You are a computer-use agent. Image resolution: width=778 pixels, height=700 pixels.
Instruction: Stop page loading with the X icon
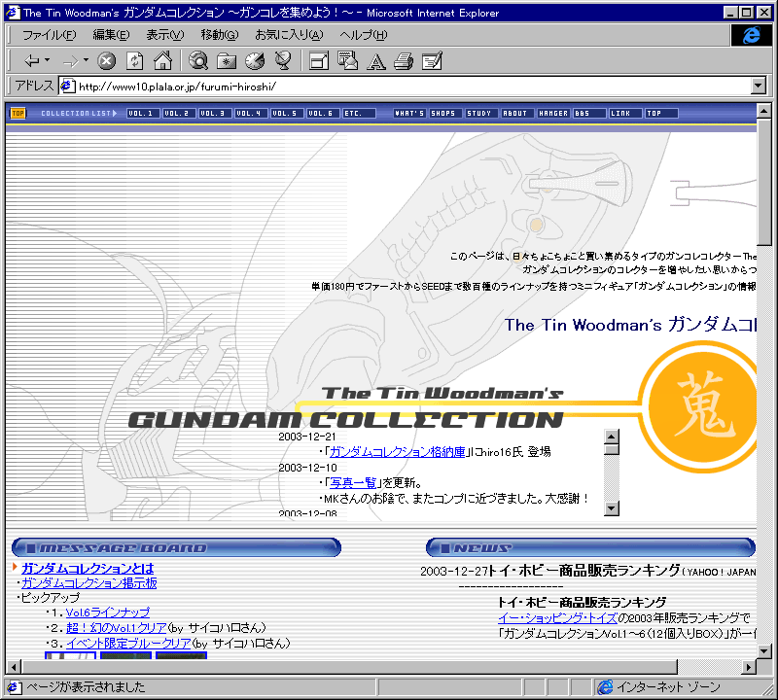tap(106, 61)
